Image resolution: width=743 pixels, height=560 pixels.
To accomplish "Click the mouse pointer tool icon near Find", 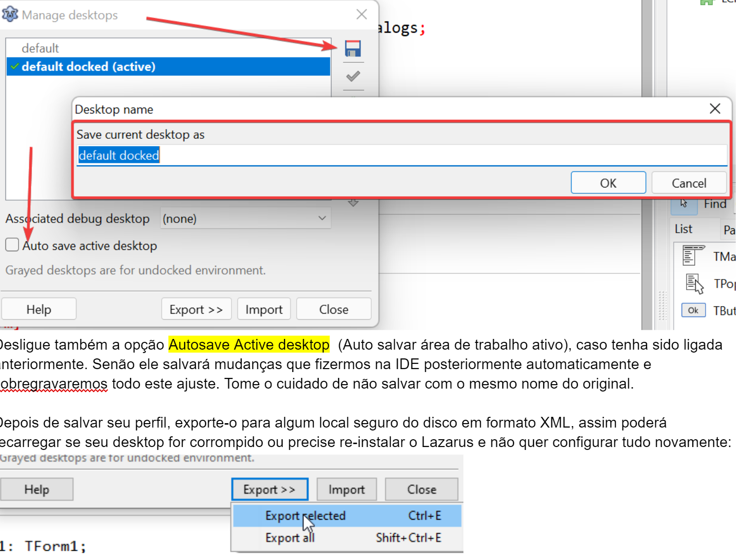I will [x=684, y=203].
